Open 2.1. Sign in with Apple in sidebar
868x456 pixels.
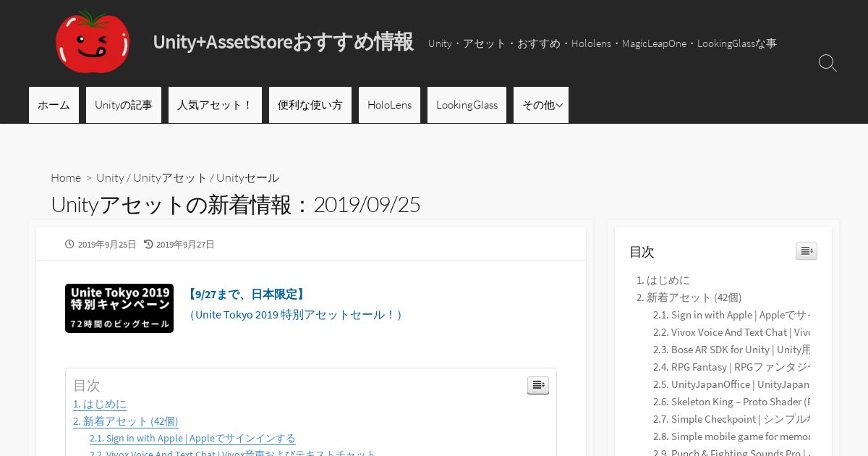(x=731, y=315)
